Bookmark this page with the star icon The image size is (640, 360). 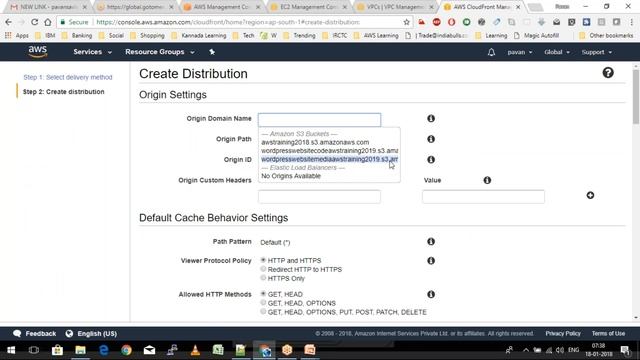407,22
